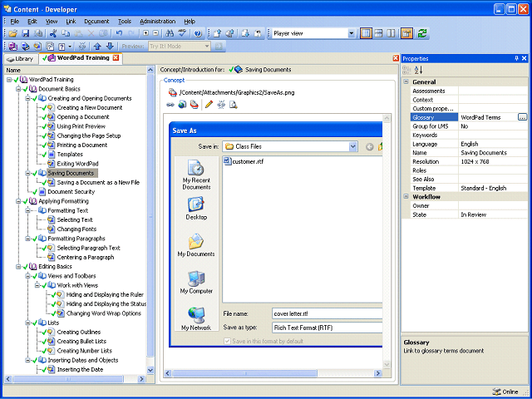Select the Document Security tree item
Viewport: 532px width, 399px height.
point(71,192)
